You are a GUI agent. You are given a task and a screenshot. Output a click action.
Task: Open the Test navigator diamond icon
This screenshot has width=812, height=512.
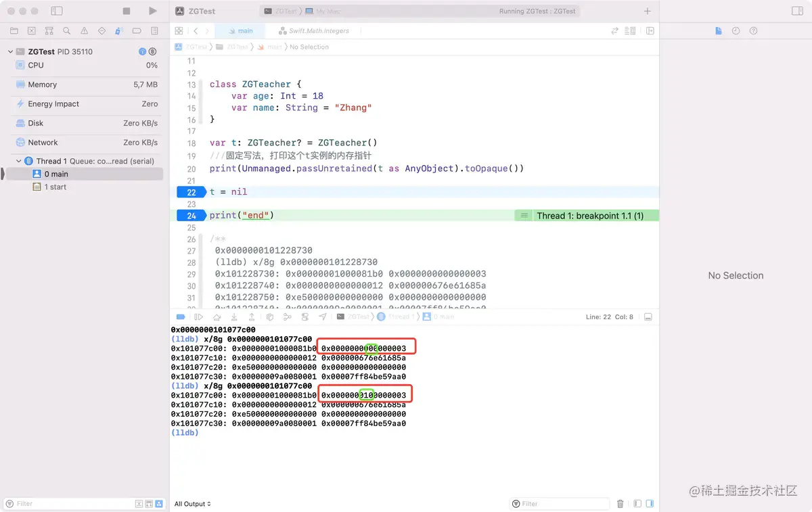tap(101, 31)
